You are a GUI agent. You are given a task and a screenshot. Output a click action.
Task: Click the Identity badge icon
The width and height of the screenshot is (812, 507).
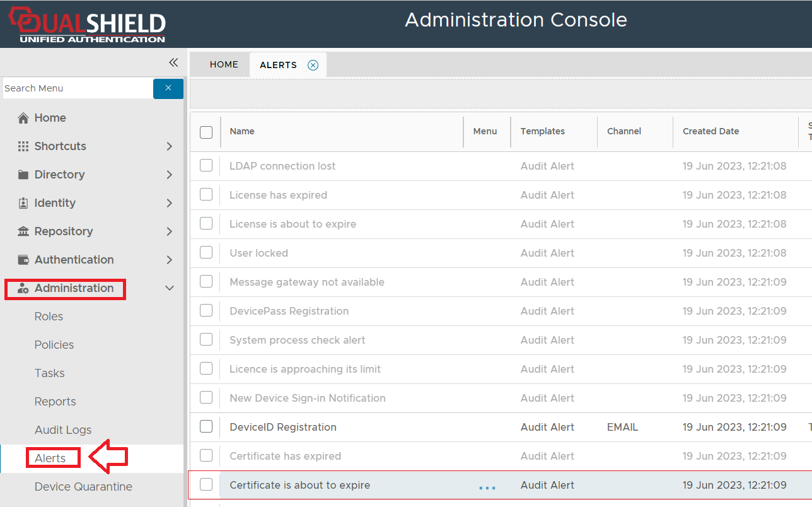click(x=23, y=203)
